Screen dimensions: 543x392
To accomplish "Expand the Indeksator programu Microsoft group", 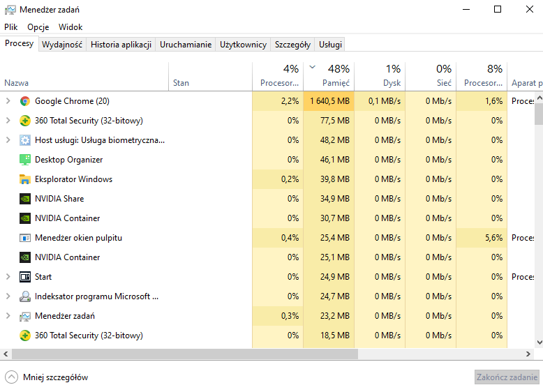I will coord(8,296).
